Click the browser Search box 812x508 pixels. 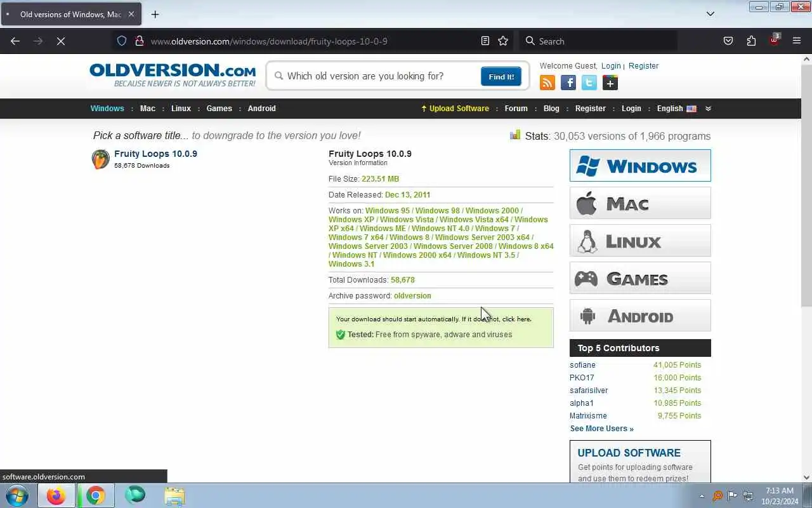pyautogui.click(x=598, y=41)
